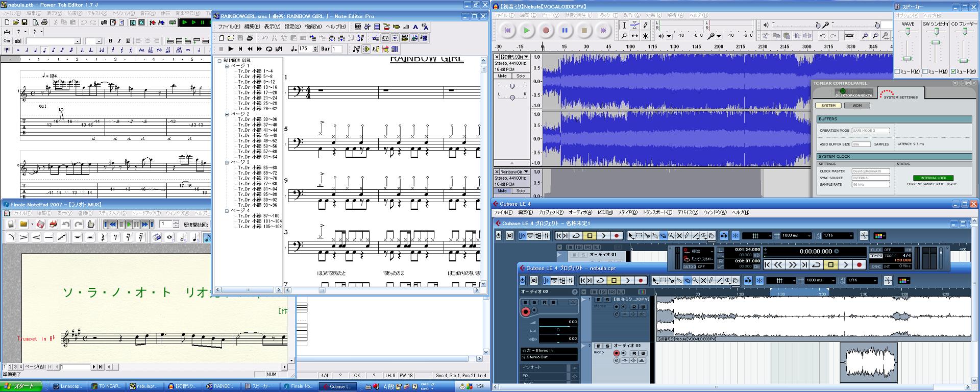Click Audacity's output volume slider
980x392 pixels.
point(819,24)
